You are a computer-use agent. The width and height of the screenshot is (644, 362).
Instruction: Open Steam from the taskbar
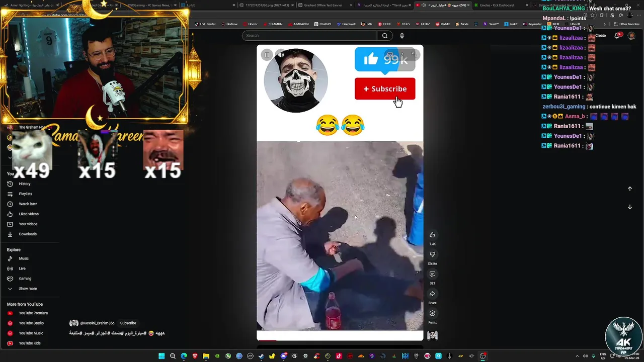click(x=261, y=356)
